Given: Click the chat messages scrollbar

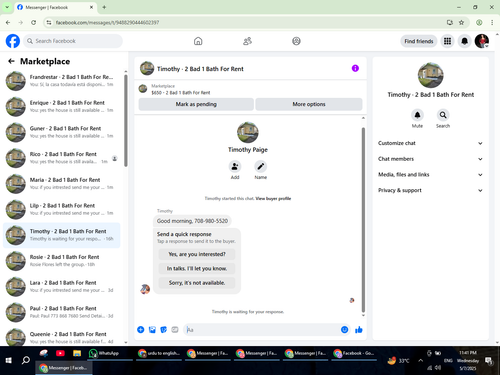Looking at the screenshot, I should (363, 220).
